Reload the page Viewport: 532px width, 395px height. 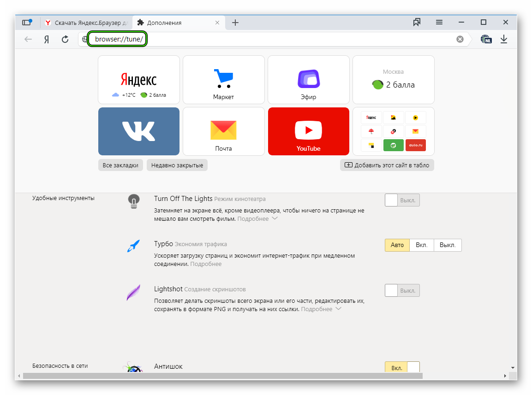click(65, 39)
